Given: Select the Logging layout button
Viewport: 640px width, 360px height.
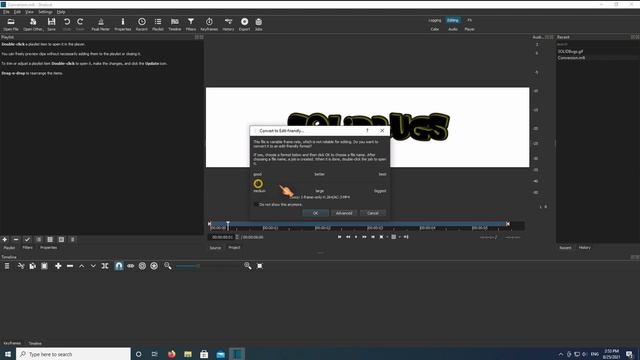Looking at the screenshot, I should [435, 20].
